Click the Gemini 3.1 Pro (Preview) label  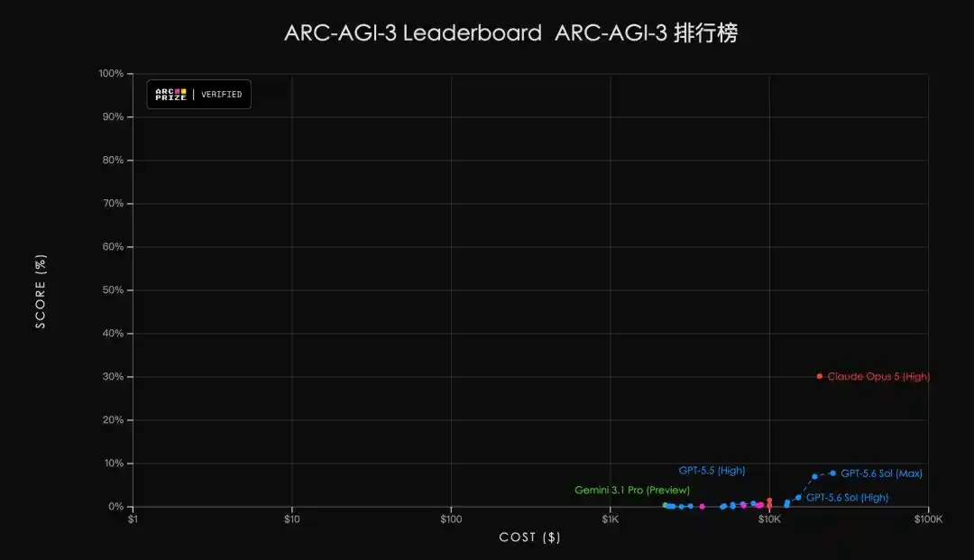point(631,490)
